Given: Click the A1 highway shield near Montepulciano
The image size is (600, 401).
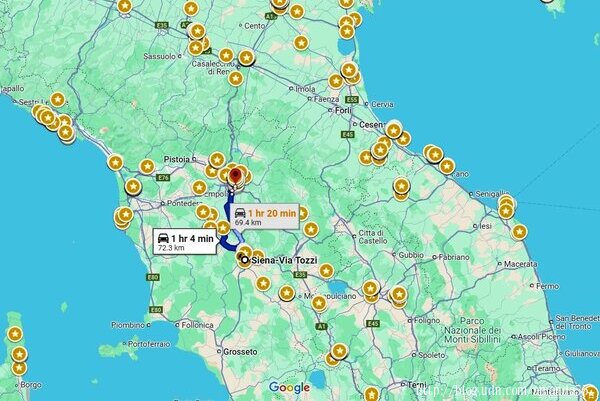Looking at the screenshot, I should (321, 326).
